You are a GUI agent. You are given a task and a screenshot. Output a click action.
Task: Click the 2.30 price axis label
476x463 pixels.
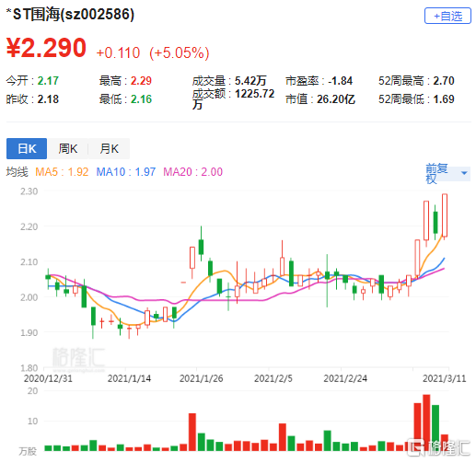coord(29,191)
